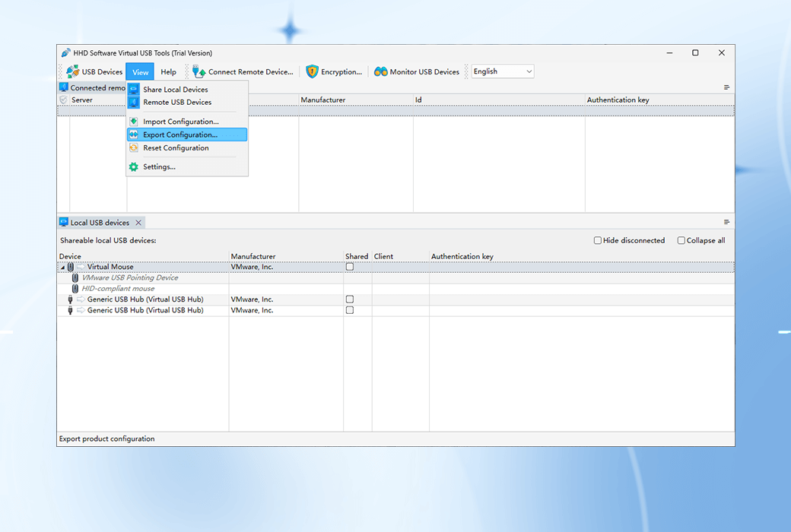791x532 pixels.
Task: Open the English language dropdown
Action: pyautogui.click(x=529, y=71)
